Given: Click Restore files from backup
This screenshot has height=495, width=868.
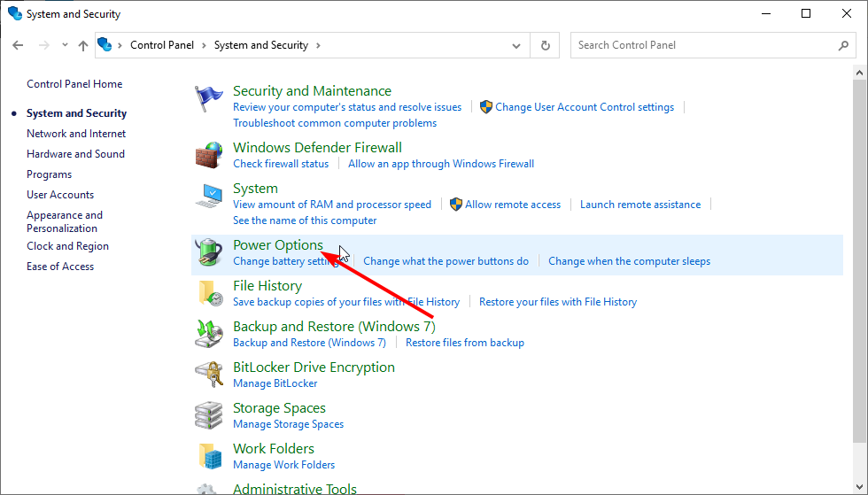Looking at the screenshot, I should [465, 343].
